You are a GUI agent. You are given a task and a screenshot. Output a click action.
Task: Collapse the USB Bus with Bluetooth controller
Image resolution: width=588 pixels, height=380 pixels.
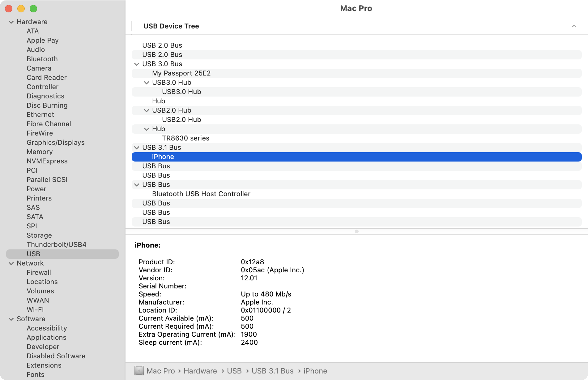tap(137, 185)
